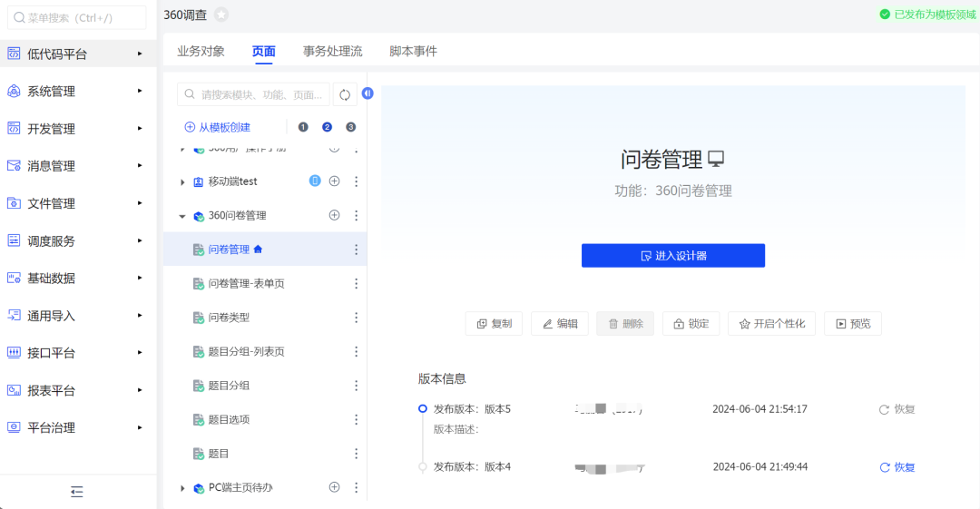Open the three-dot menu for 问卷类型

tap(356, 318)
